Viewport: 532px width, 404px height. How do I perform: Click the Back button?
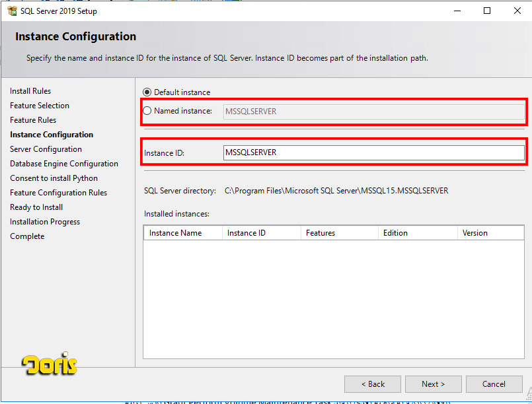point(373,384)
